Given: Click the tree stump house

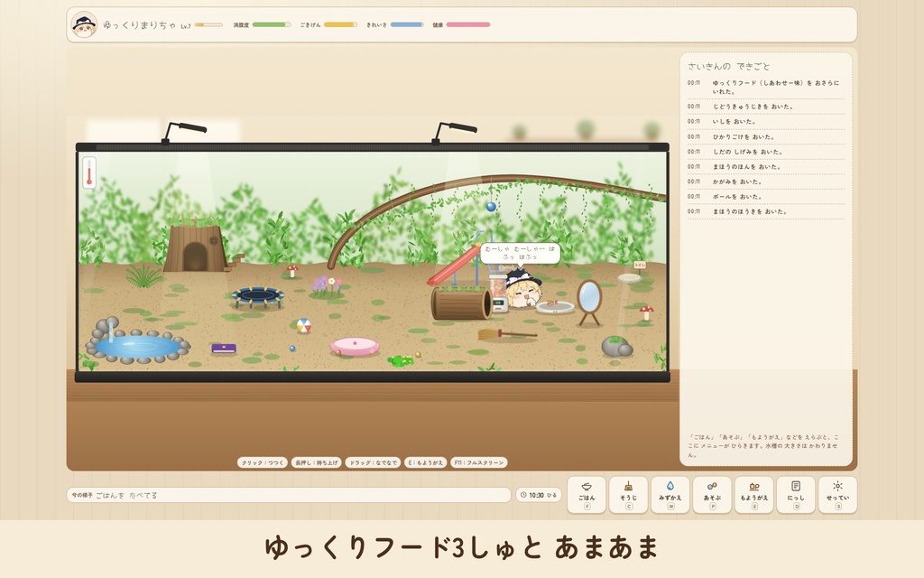Looking at the screenshot, I should point(195,245).
